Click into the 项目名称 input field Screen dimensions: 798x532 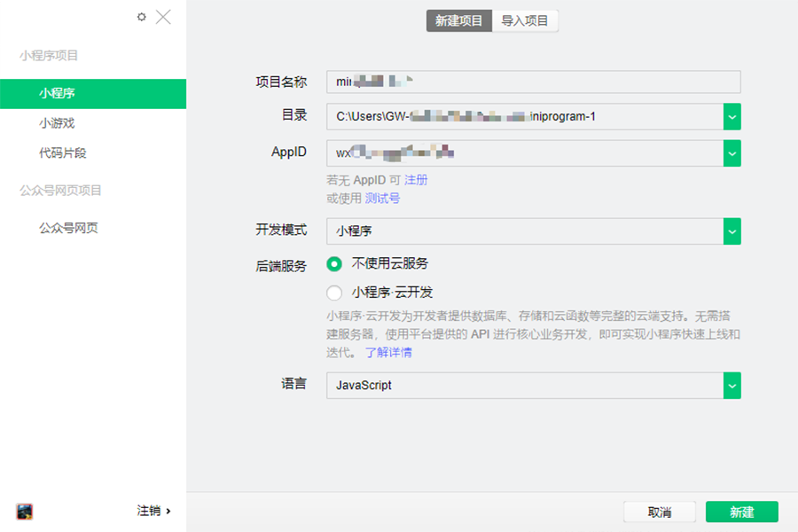(533, 82)
